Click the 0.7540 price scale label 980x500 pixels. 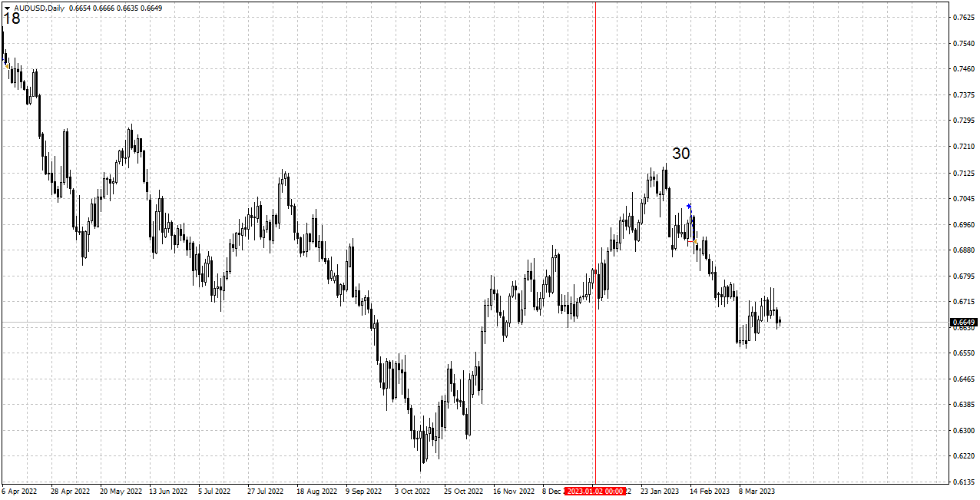click(x=963, y=43)
